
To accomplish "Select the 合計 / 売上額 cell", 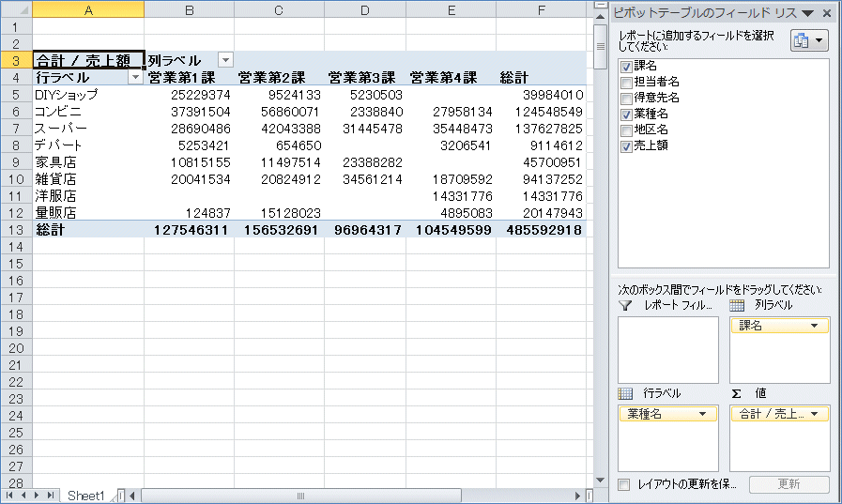I will (88, 60).
